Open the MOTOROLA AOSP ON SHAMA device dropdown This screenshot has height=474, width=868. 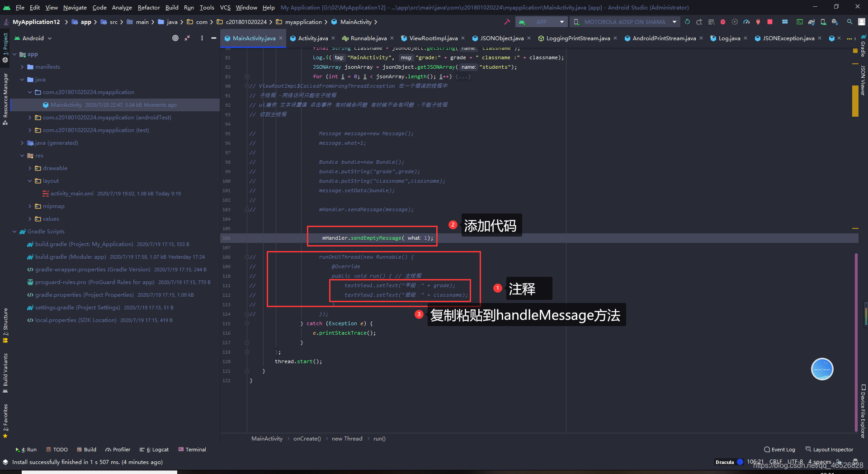(625, 22)
